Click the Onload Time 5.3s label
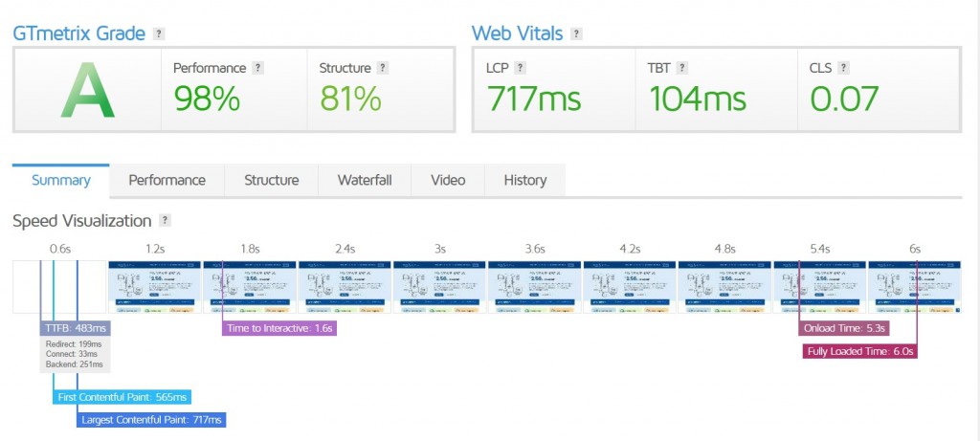980x441 pixels. point(844,328)
